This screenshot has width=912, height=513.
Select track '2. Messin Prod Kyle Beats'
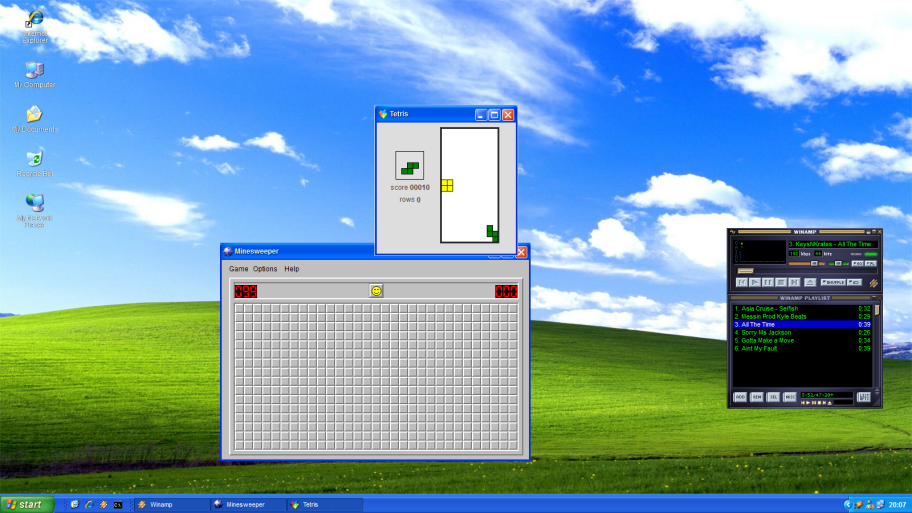tap(803, 316)
